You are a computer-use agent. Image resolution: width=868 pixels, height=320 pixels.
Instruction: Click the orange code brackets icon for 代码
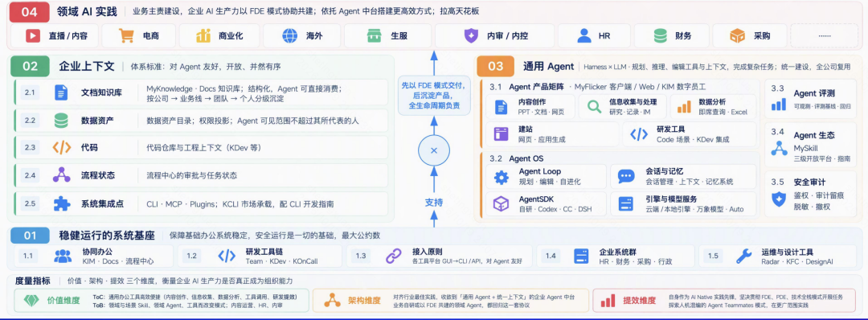[61, 147]
